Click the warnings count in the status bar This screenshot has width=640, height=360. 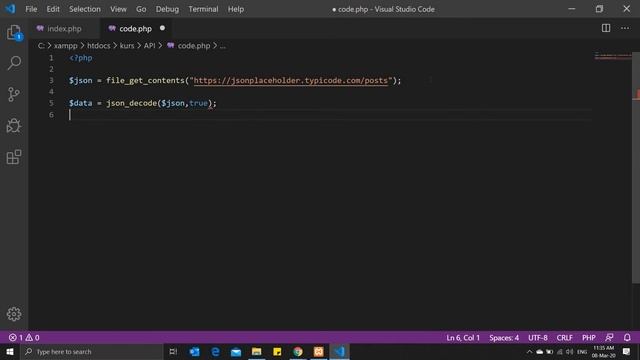(x=33, y=338)
